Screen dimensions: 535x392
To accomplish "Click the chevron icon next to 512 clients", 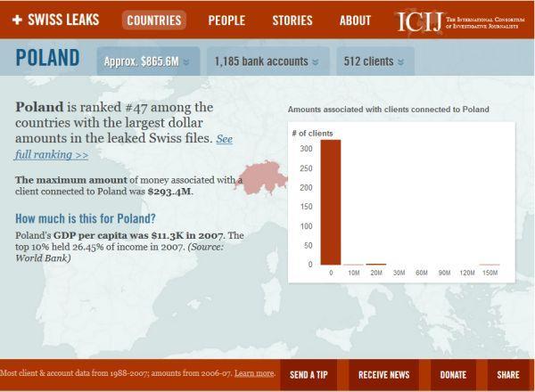I will coord(400,62).
